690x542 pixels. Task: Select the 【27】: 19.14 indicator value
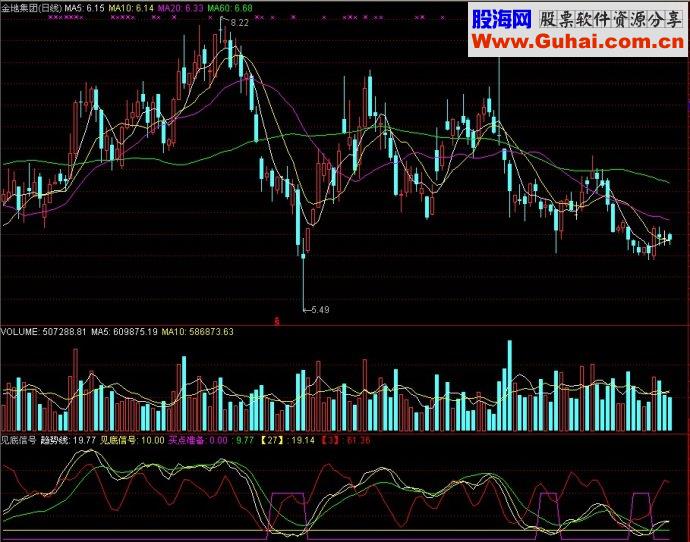[x=288, y=440]
